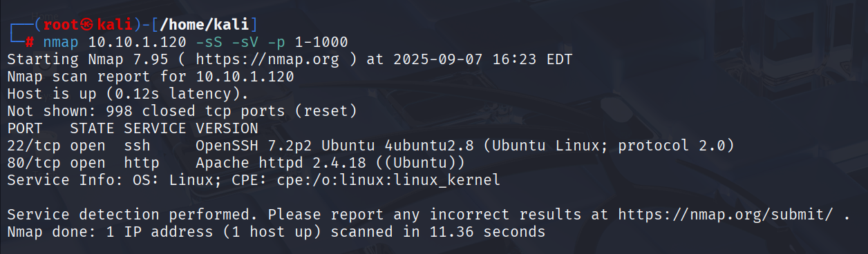Click the PORT column header

point(25,128)
